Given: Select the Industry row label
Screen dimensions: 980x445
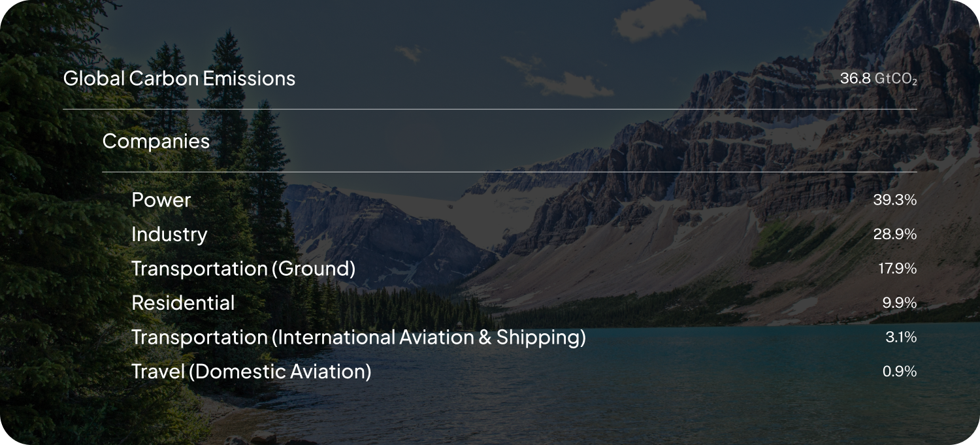Looking at the screenshot, I should [x=169, y=235].
